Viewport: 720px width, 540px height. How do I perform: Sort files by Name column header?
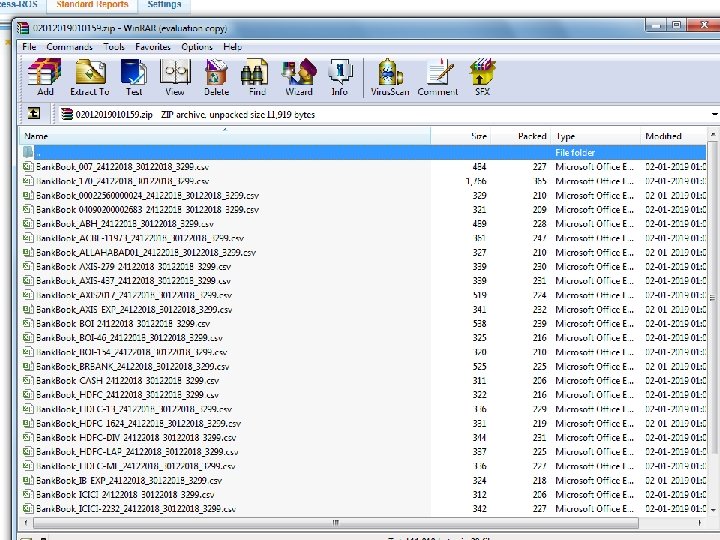click(225, 136)
